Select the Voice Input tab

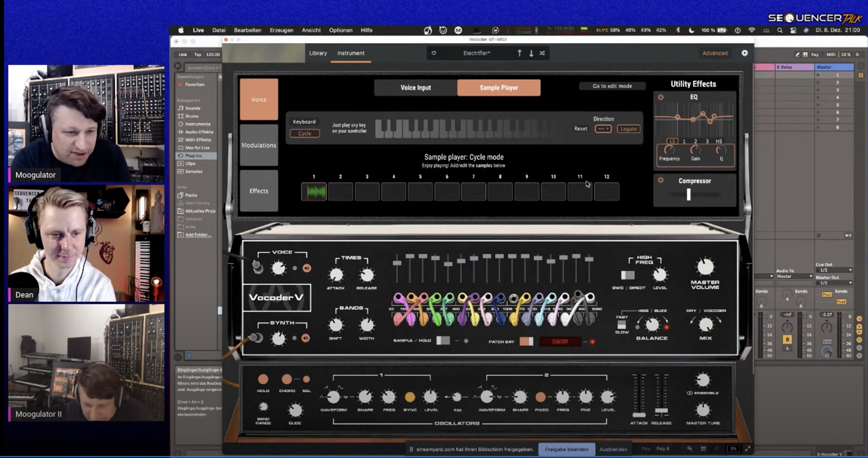click(x=416, y=88)
